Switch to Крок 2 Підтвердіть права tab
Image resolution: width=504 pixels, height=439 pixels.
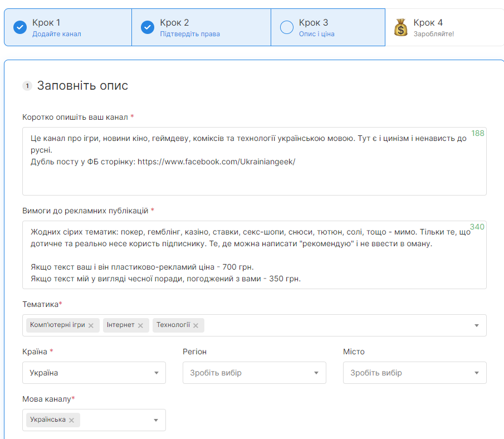[201, 27]
